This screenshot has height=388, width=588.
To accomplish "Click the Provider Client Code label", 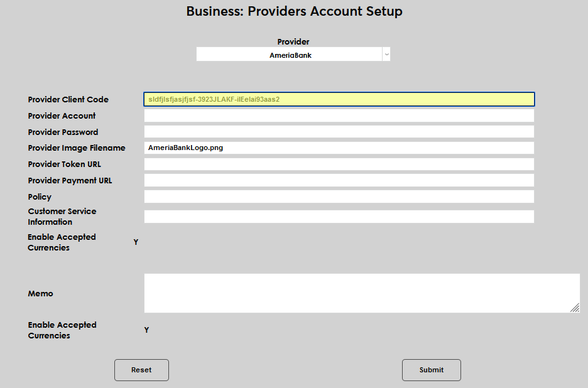I will click(x=68, y=100).
